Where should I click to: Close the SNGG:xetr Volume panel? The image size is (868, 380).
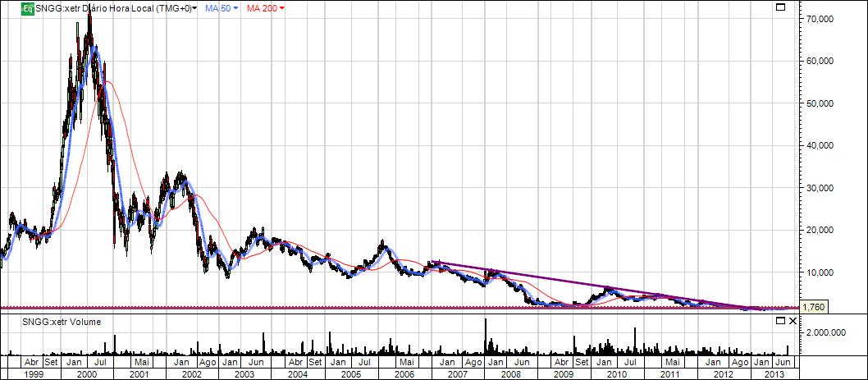pyautogui.click(x=793, y=321)
